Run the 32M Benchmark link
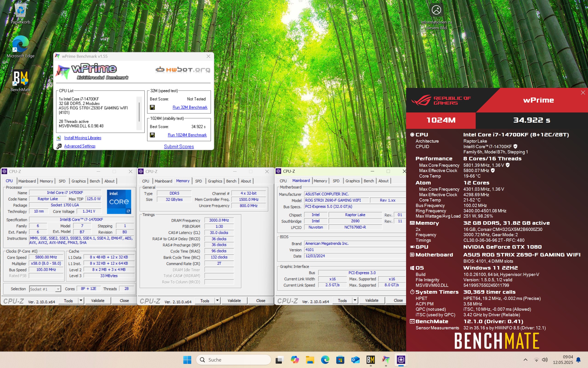This screenshot has height=368, width=588. 190,107
